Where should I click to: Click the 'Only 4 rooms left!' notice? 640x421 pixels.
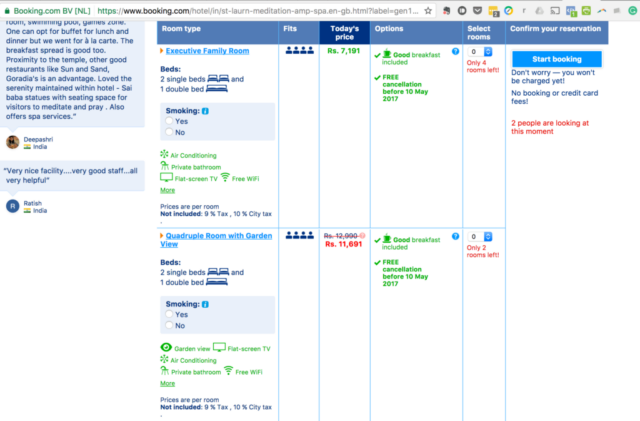tap(483, 67)
